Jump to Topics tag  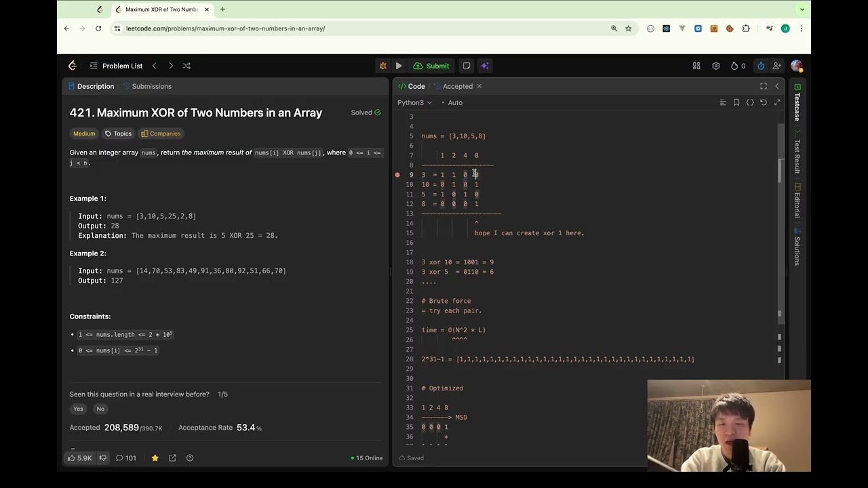coord(118,134)
